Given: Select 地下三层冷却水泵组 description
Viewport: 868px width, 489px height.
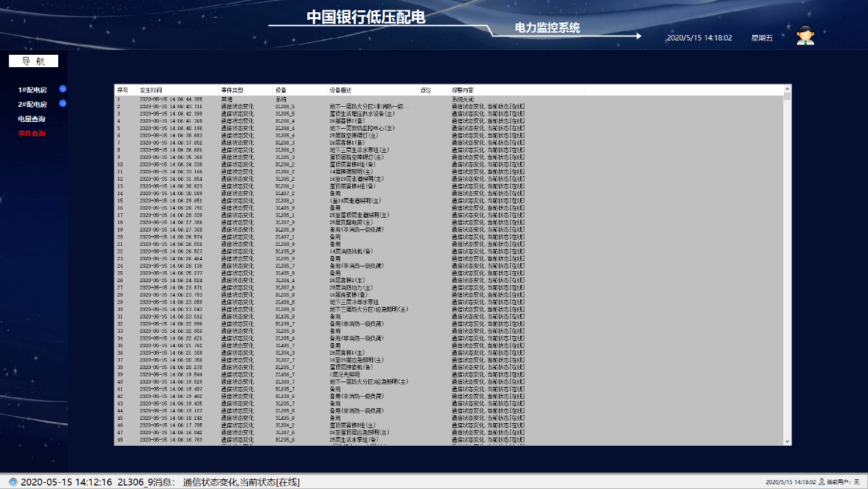Looking at the screenshot, I should click(354, 301).
